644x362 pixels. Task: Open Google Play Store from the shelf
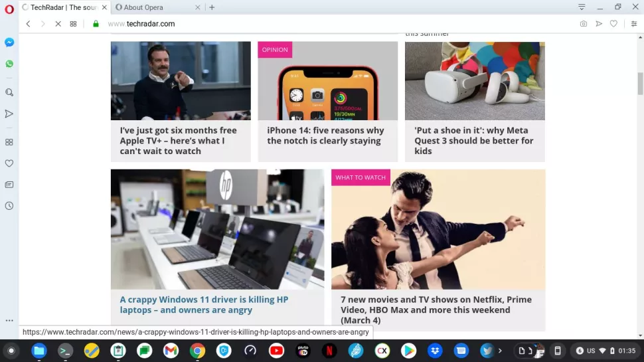[408, 351]
